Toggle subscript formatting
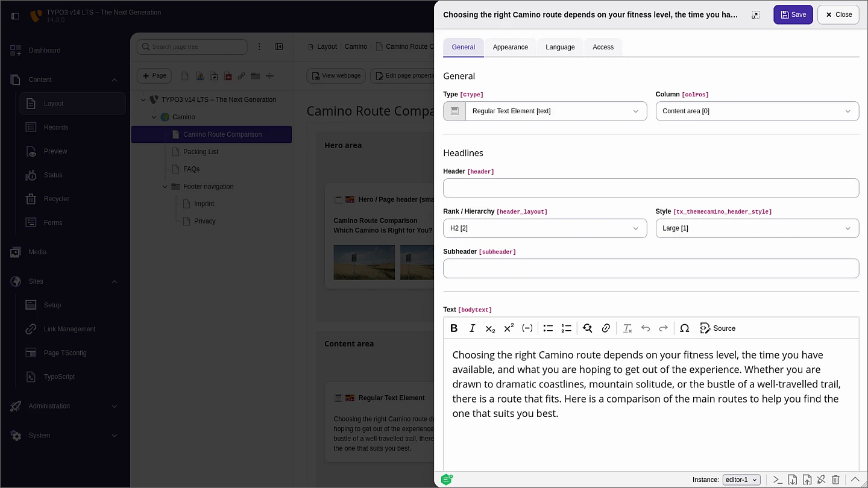 (490, 328)
